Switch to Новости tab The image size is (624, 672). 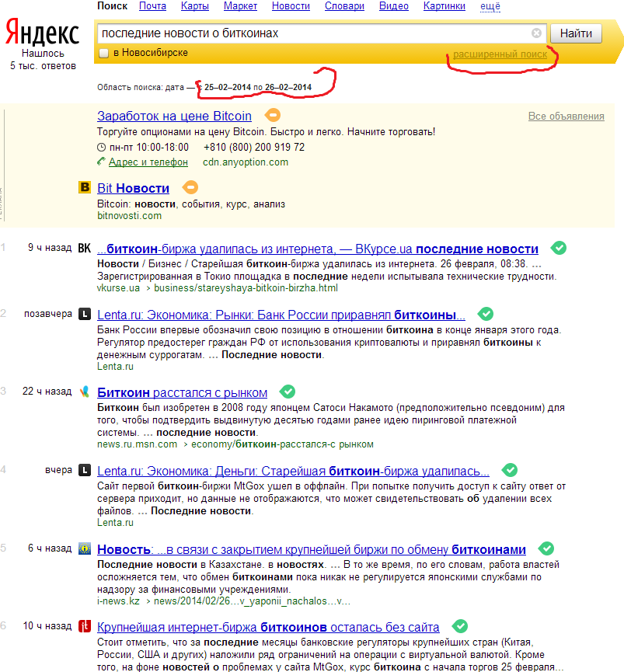(291, 6)
